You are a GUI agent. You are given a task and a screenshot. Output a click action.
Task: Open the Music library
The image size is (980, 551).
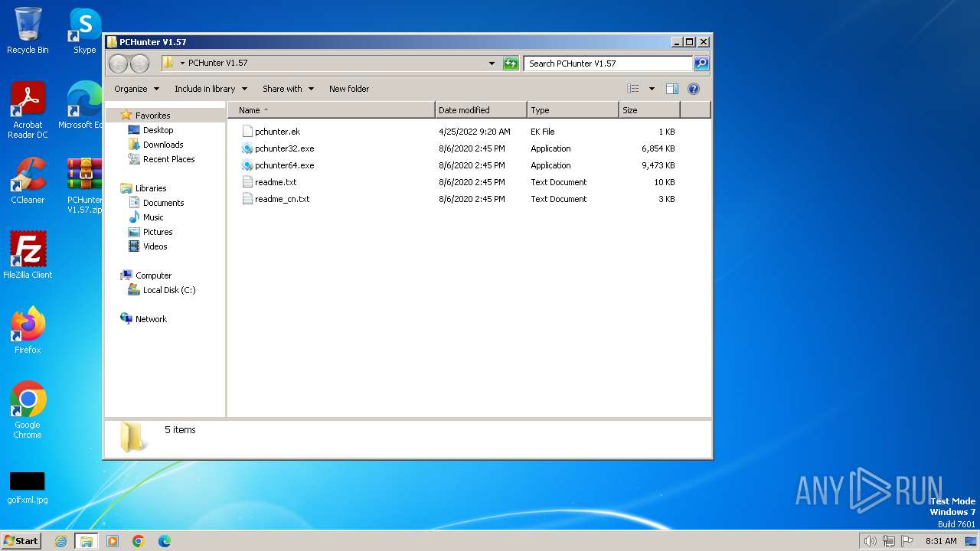153,217
